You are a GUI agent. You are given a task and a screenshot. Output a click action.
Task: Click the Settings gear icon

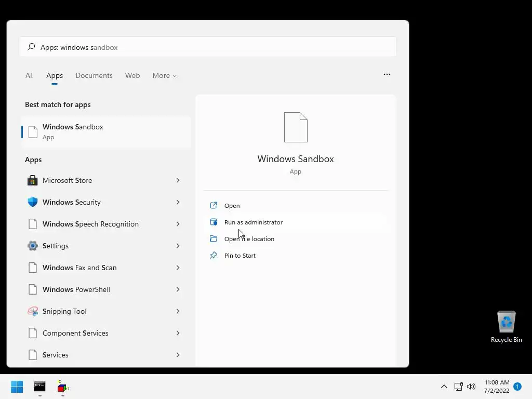33,246
